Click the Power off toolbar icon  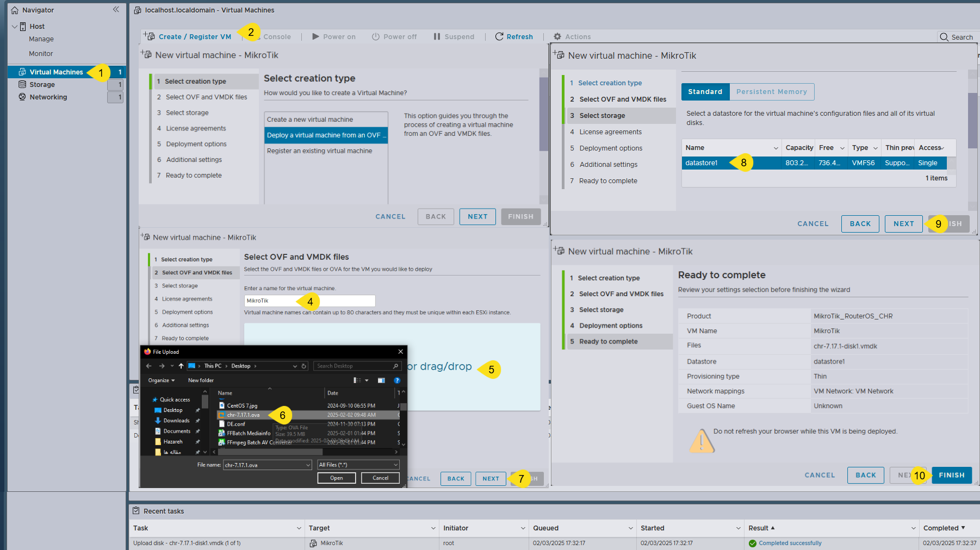376,36
